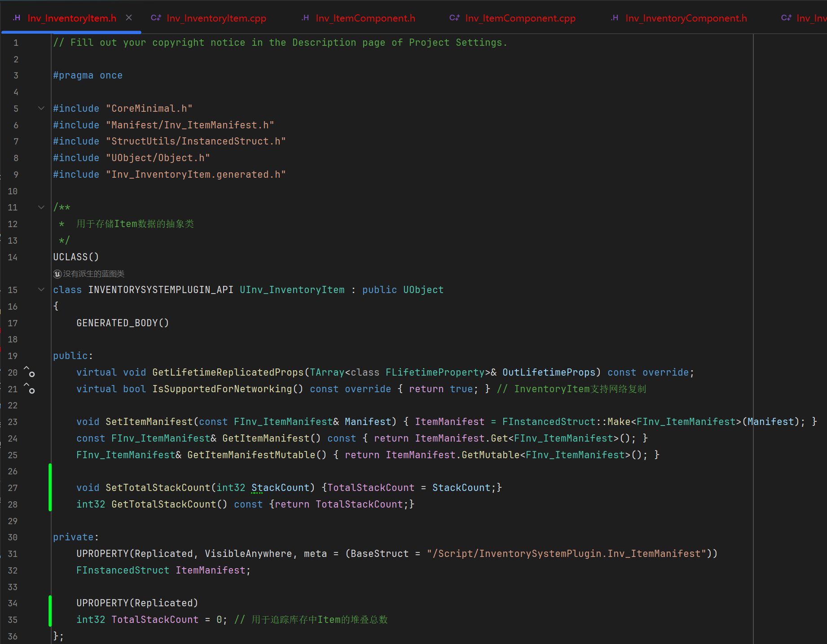Click the underlined StackCount parameter on line 27

[x=281, y=488]
